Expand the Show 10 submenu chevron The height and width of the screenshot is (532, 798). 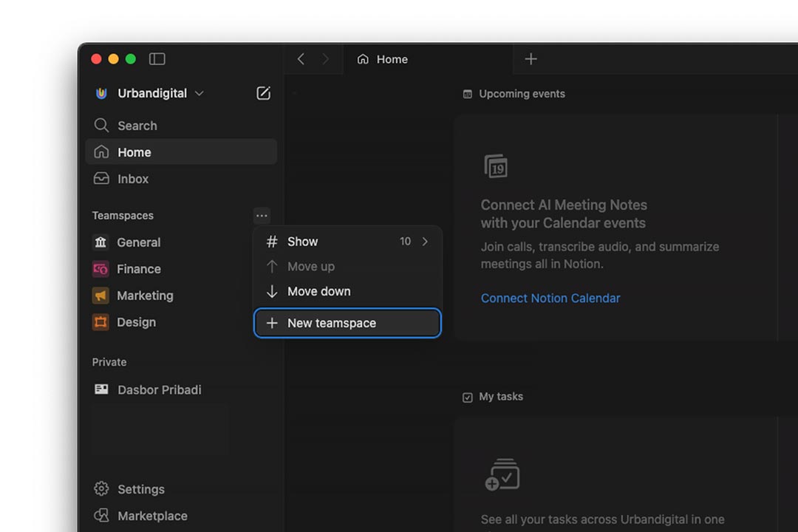[425, 242]
